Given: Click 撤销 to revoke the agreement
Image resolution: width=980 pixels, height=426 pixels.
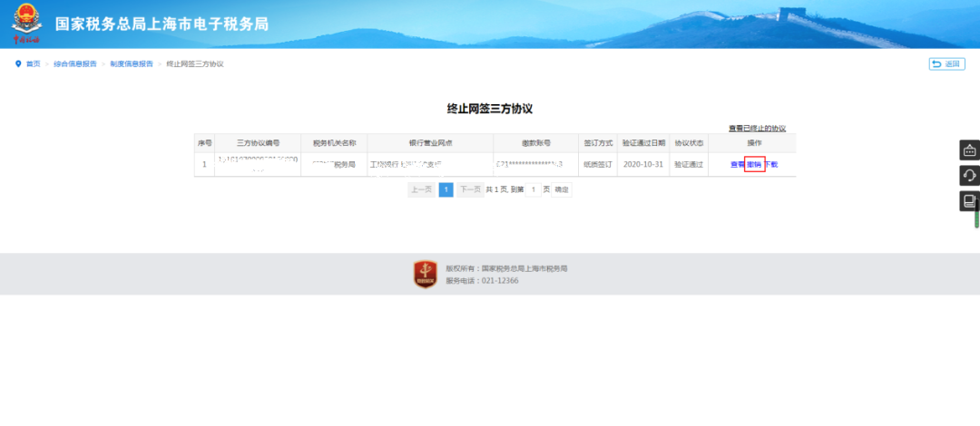Looking at the screenshot, I should 754,164.
